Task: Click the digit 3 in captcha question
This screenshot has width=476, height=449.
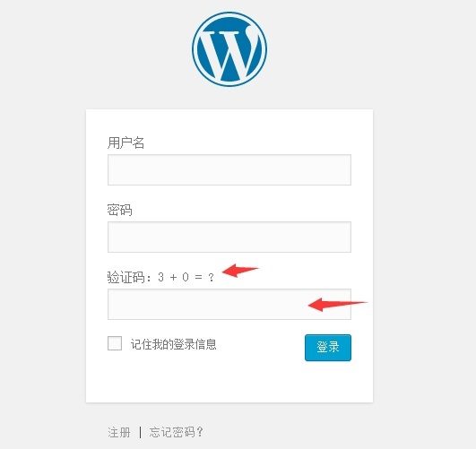Action: [x=160, y=277]
